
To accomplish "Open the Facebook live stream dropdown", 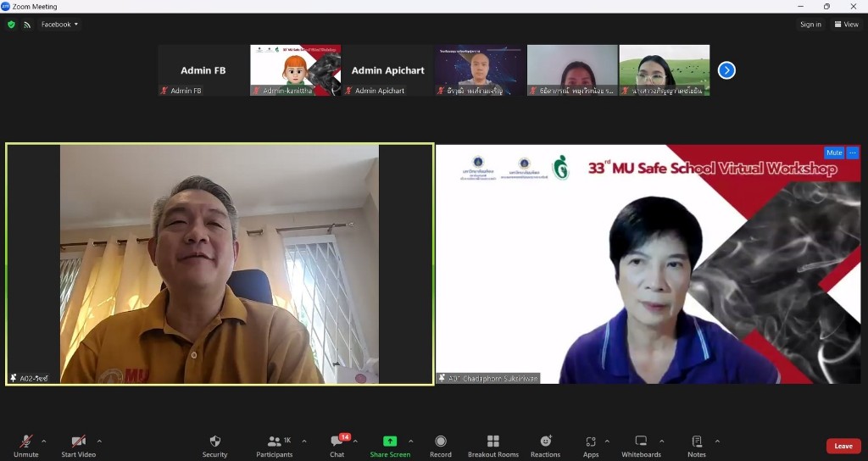I will point(59,25).
